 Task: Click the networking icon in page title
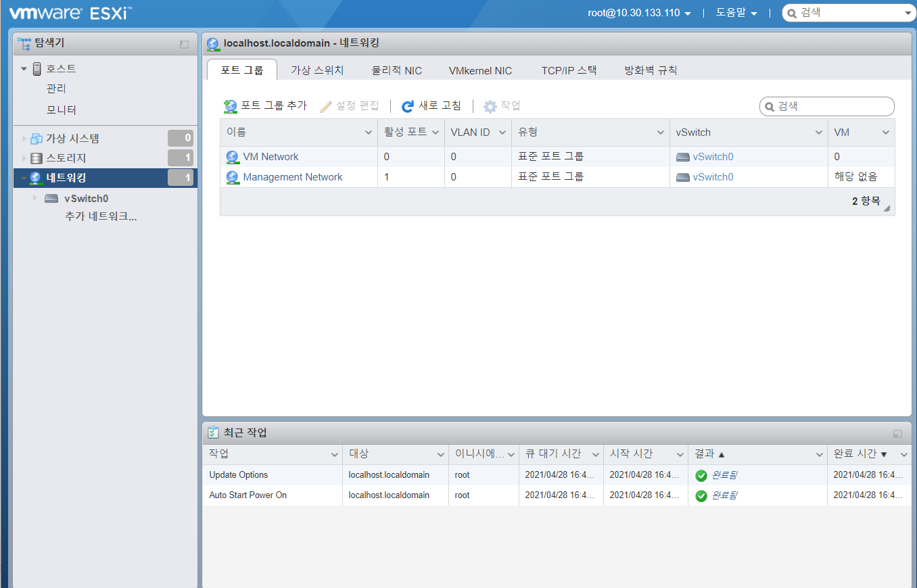coord(213,43)
